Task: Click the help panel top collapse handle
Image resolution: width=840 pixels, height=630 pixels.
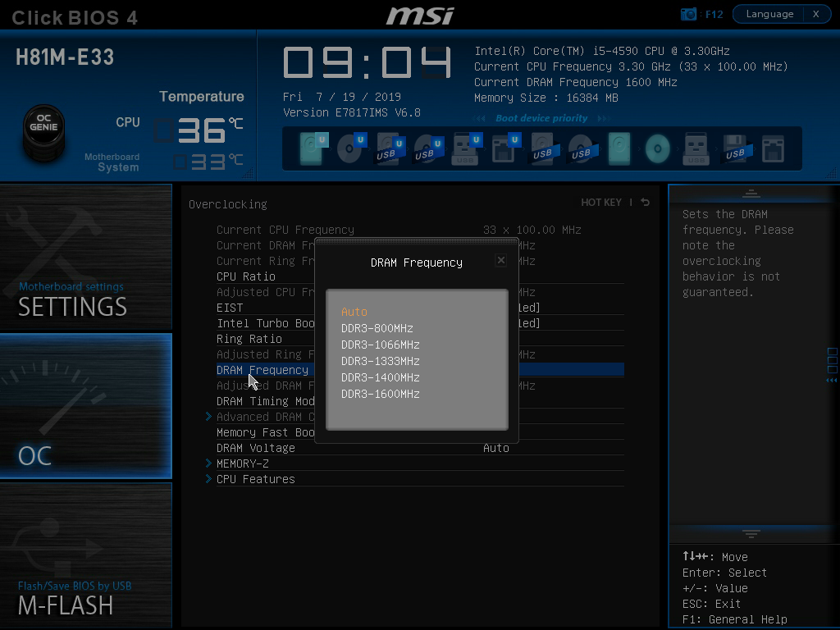Action: coord(751,193)
